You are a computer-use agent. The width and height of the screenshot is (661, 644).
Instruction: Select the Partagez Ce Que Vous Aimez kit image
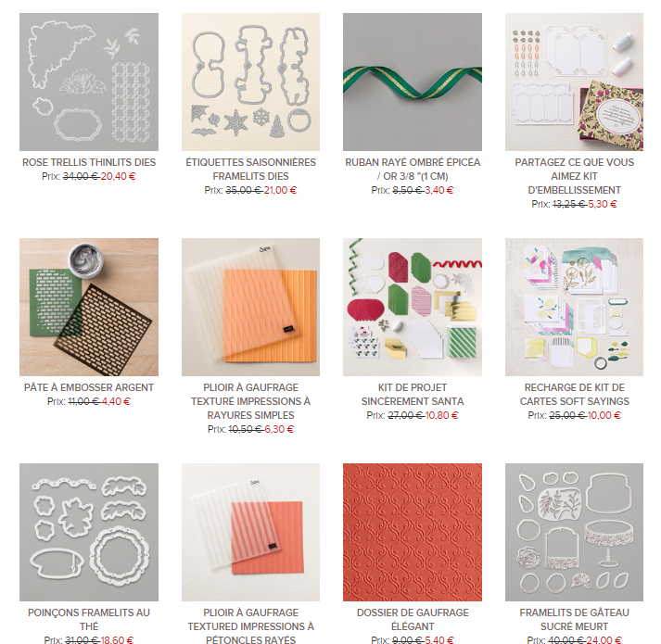pos(574,82)
